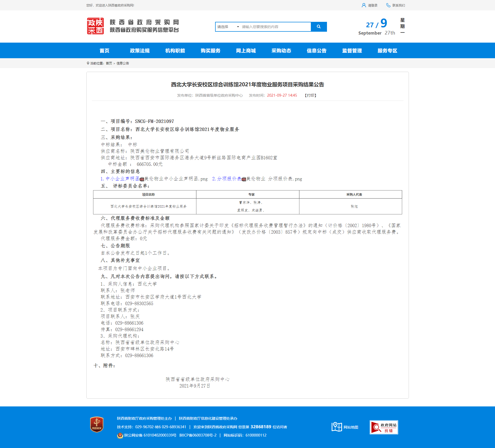Go to 网上商城 in the nav bar

click(x=246, y=51)
